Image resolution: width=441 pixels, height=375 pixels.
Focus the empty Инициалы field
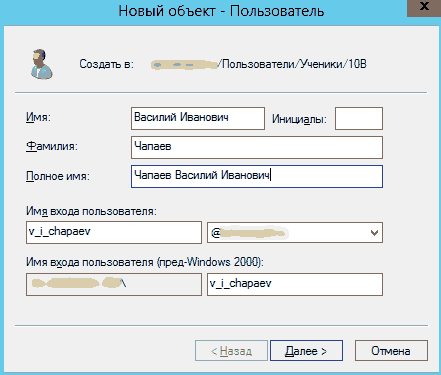click(359, 118)
